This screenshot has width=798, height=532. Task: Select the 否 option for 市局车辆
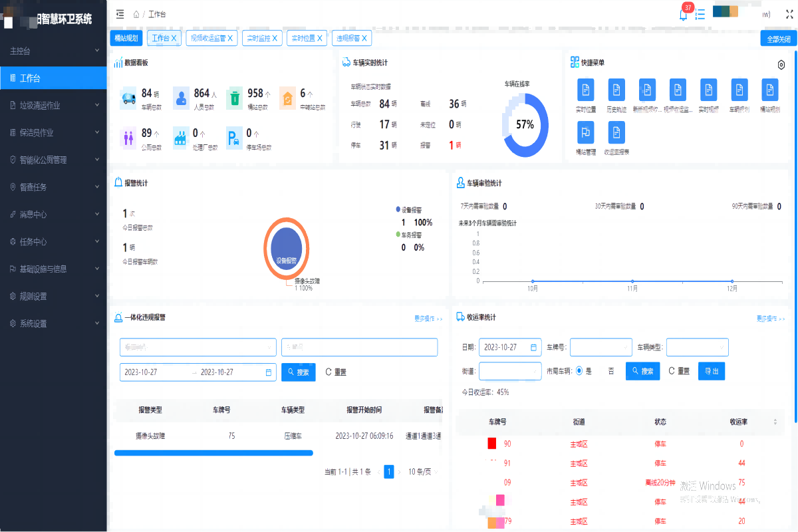(610, 371)
